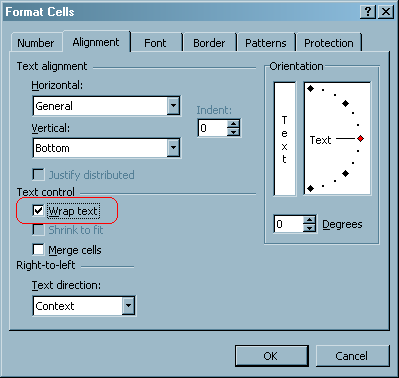Open the Border tab
399x378 pixels.
209,43
